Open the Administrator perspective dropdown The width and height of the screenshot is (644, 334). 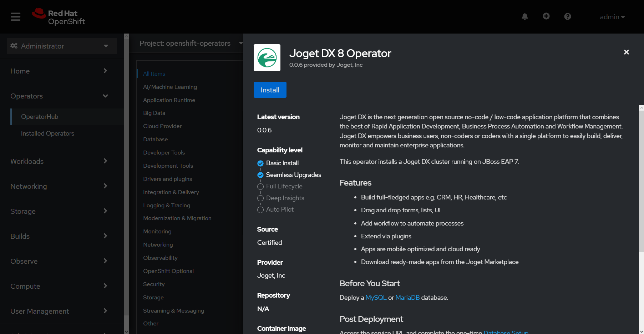click(x=61, y=46)
